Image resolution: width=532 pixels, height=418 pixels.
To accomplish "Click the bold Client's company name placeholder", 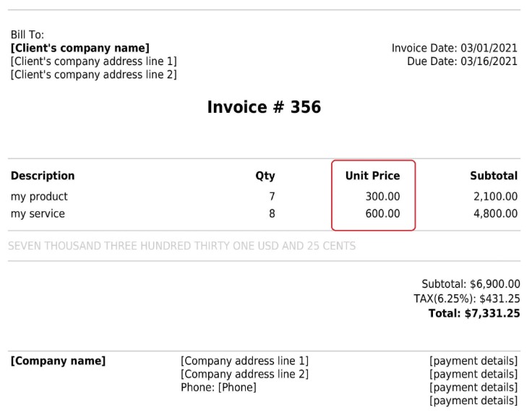I will [80, 48].
